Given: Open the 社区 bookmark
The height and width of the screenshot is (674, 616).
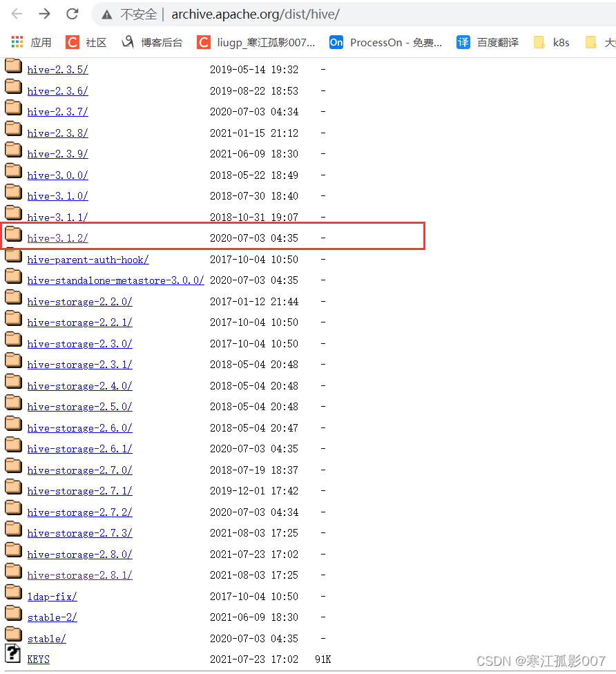Looking at the screenshot, I should [86, 42].
